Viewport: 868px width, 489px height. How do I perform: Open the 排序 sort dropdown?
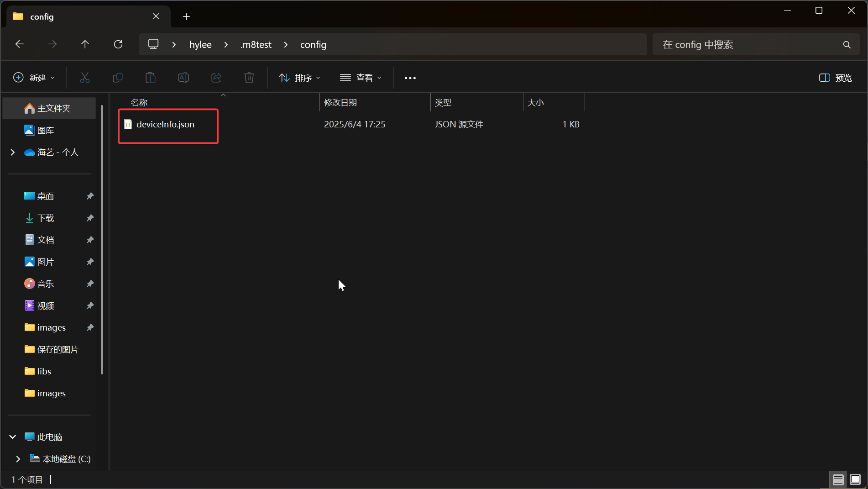299,77
